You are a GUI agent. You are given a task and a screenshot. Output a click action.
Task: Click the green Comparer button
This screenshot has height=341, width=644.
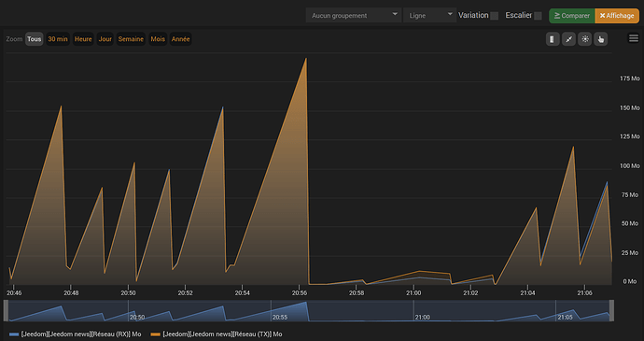coord(572,16)
